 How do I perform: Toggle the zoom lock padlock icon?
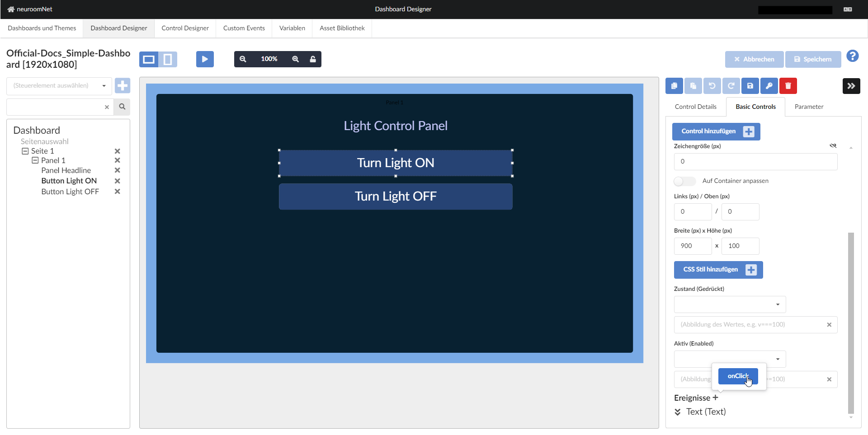(313, 59)
